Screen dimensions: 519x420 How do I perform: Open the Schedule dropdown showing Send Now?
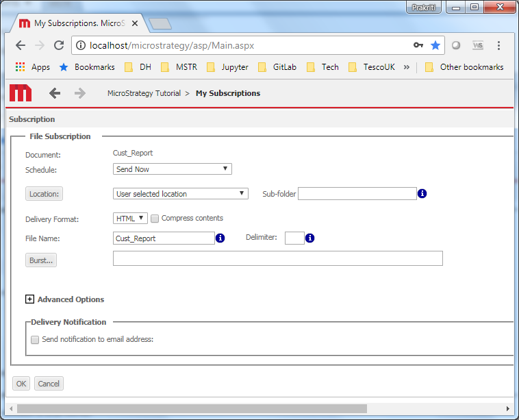point(172,169)
